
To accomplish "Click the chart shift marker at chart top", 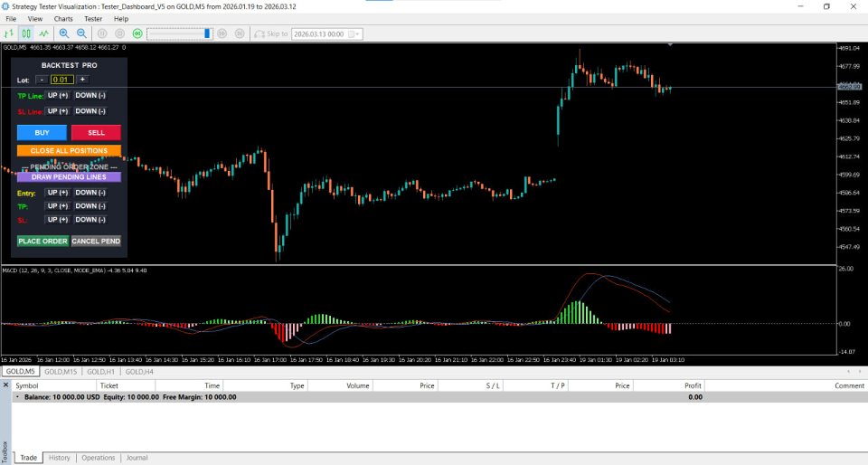I will (x=670, y=44).
